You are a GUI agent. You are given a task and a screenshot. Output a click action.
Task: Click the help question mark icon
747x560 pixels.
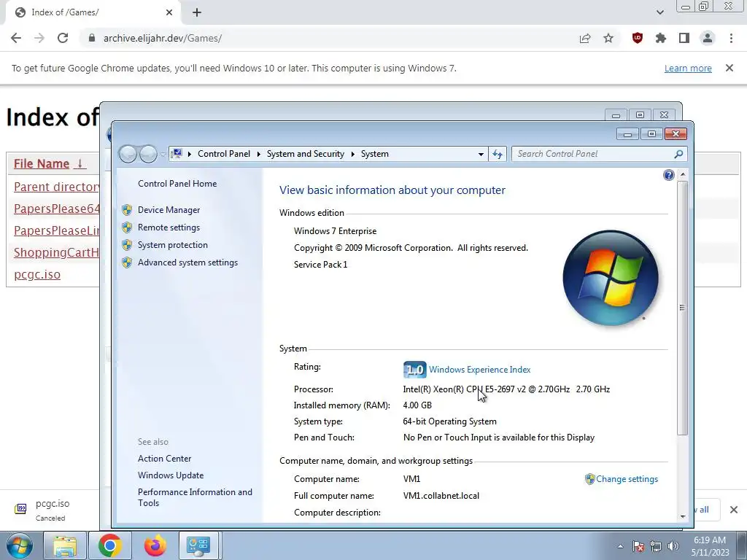[x=668, y=175]
